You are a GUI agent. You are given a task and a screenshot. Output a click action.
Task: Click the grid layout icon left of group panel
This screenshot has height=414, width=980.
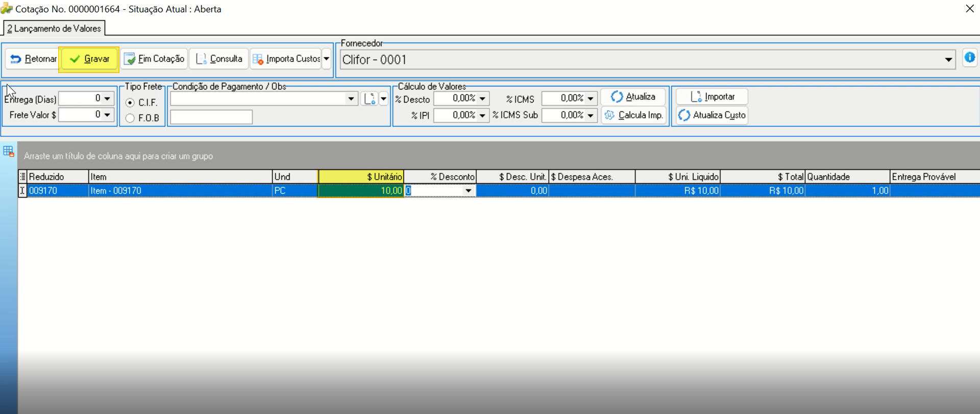click(9, 152)
